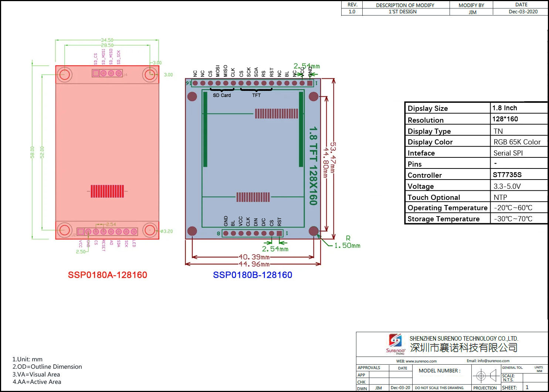Select the R 1.50mm radius dimension
This screenshot has width=549, height=392.
tap(347, 243)
